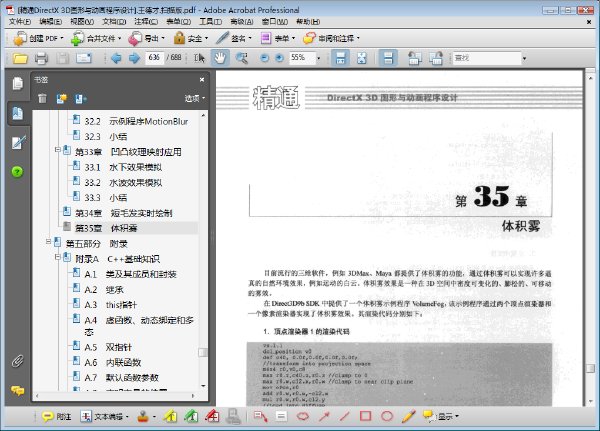This screenshot has width=600, height=431.
Task: Open the 文件 File menu
Action: coord(20,22)
